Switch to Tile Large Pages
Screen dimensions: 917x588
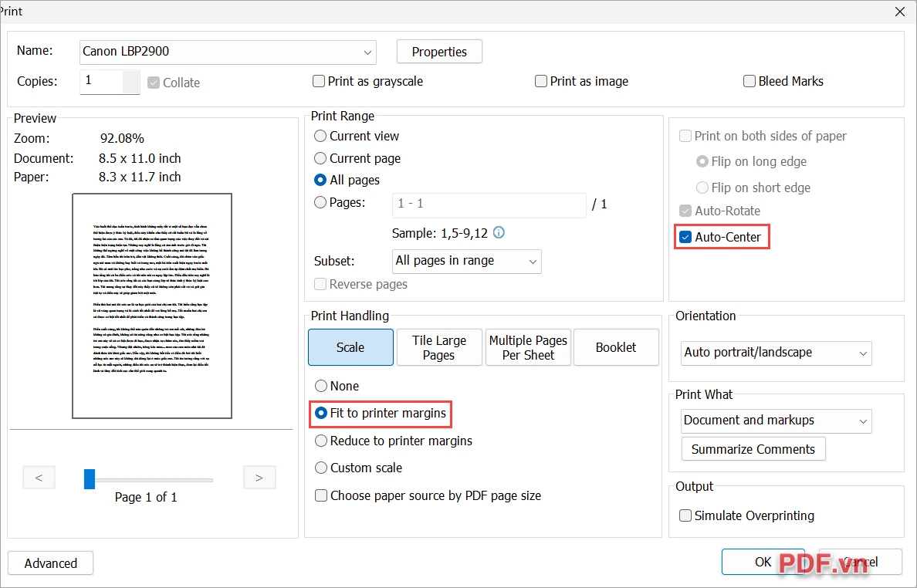[x=439, y=347]
